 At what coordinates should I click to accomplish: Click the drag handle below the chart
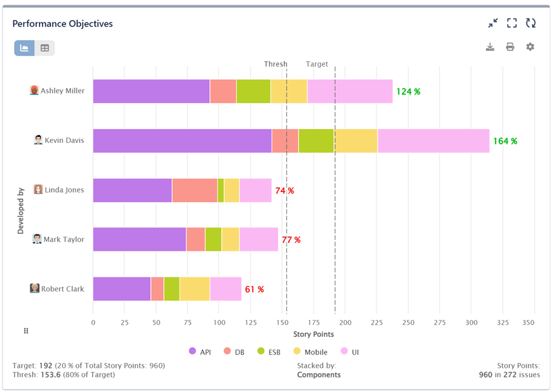(x=25, y=331)
